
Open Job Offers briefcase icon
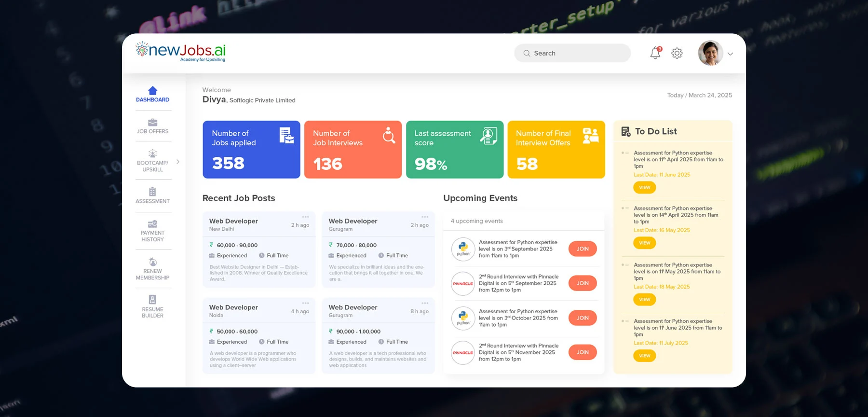click(x=152, y=123)
